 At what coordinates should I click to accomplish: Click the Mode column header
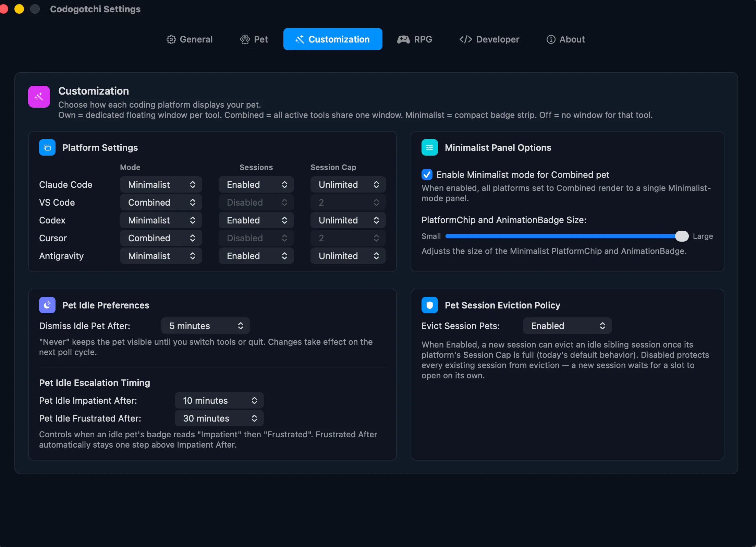tap(130, 167)
